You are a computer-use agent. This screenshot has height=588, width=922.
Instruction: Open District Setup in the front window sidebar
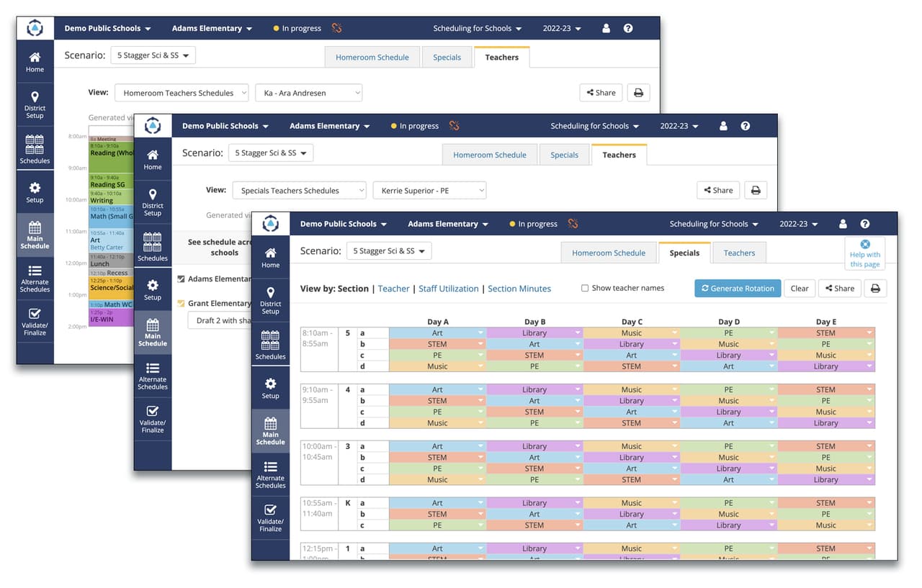pos(270,300)
